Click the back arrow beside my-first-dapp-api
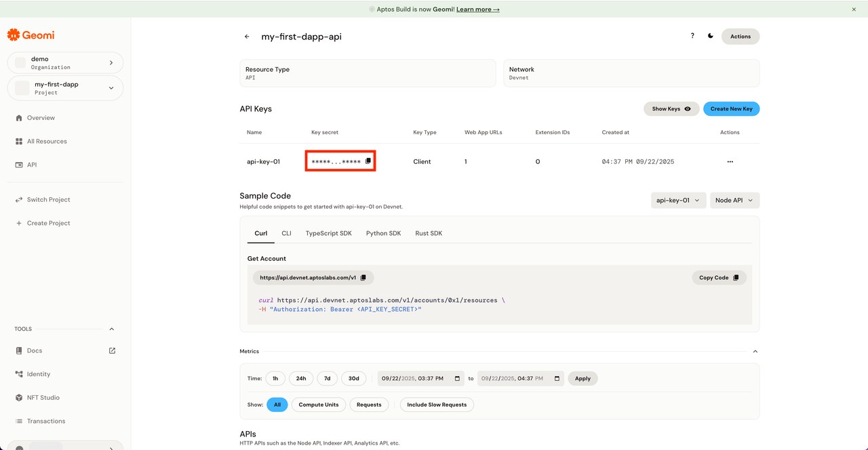 (x=247, y=37)
